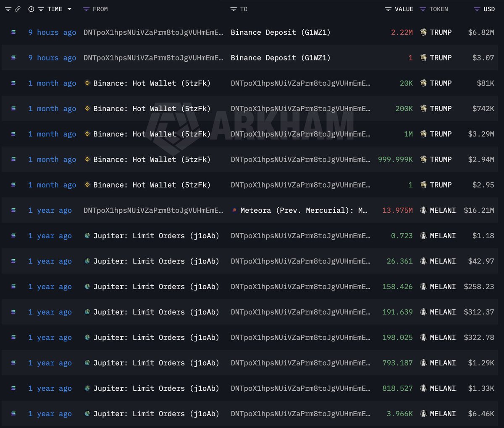Click MELANI token name in $42.97 row
Image resolution: width=504 pixels, height=428 pixels.
coord(443,261)
